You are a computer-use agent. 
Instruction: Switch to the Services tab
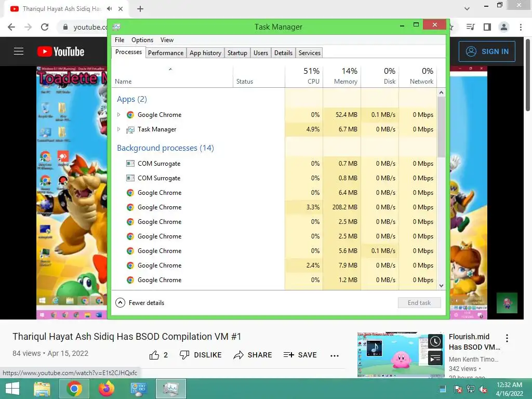(x=310, y=53)
